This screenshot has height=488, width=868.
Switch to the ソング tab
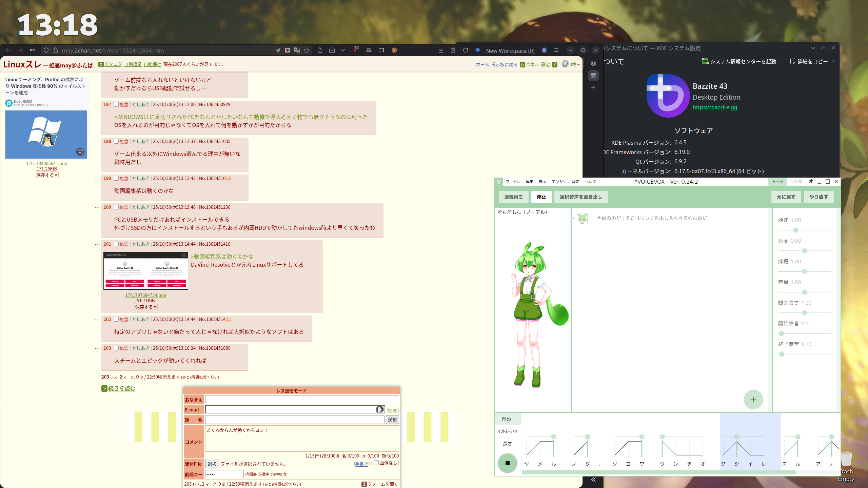click(796, 182)
